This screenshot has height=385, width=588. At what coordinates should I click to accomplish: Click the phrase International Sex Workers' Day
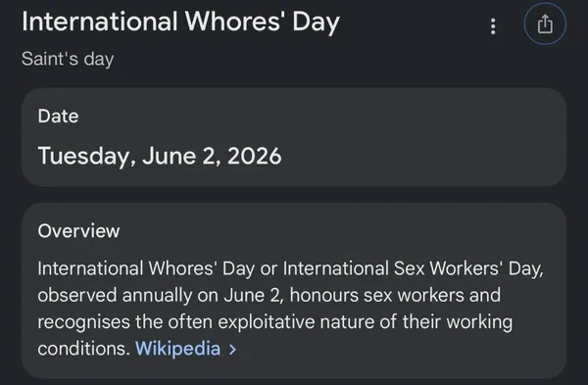[x=413, y=268]
